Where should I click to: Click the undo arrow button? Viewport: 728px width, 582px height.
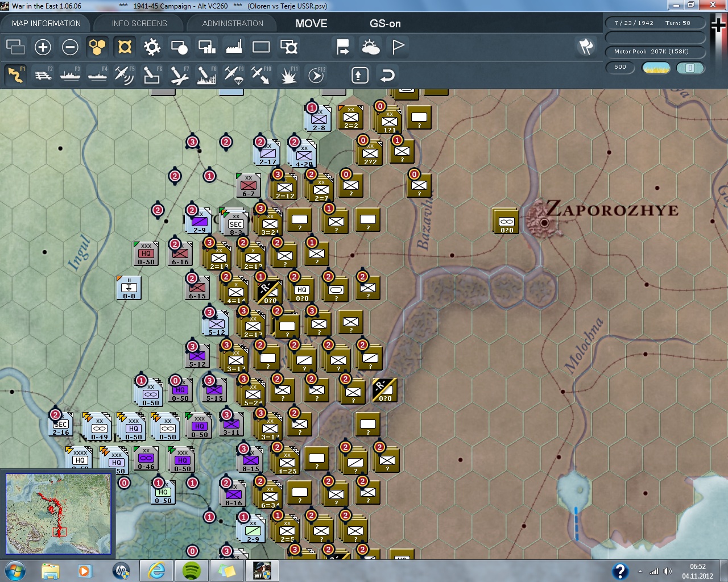pos(387,75)
